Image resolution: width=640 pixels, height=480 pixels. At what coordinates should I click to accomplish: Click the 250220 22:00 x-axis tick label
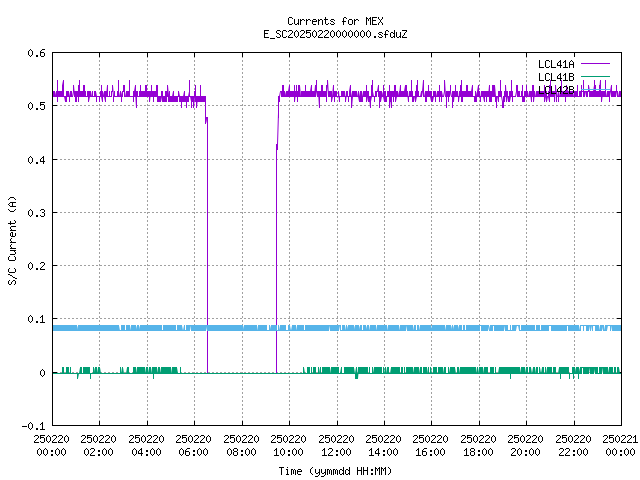click(573, 445)
